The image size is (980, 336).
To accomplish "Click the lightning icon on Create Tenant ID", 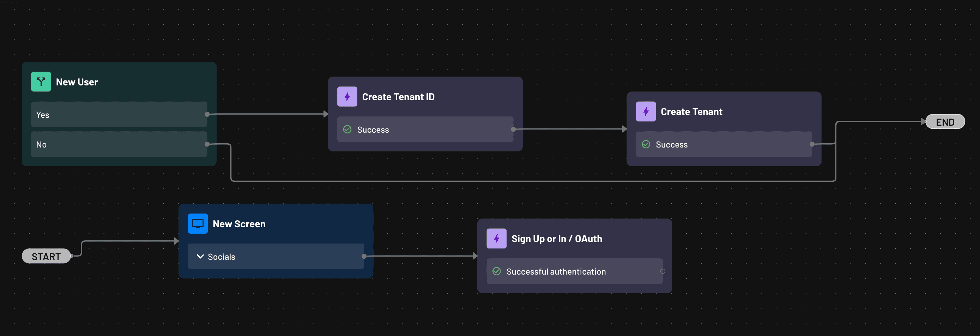I will 347,96.
